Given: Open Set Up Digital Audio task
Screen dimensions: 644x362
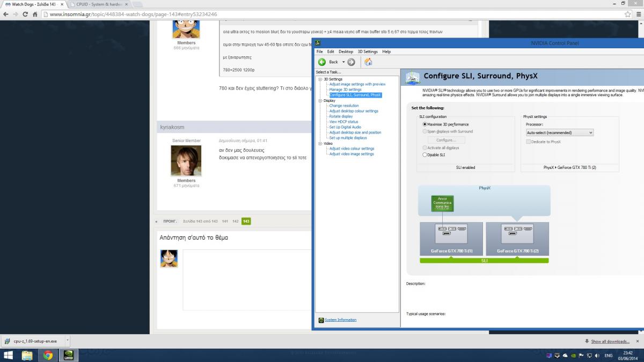Looking at the screenshot, I should click(345, 127).
